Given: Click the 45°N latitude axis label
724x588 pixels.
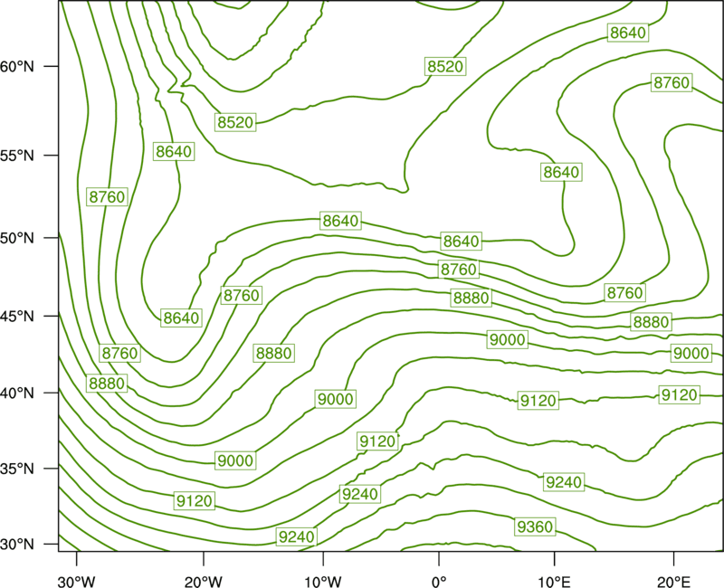Looking at the screenshot, I should pyautogui.click(x=17, y=316).
